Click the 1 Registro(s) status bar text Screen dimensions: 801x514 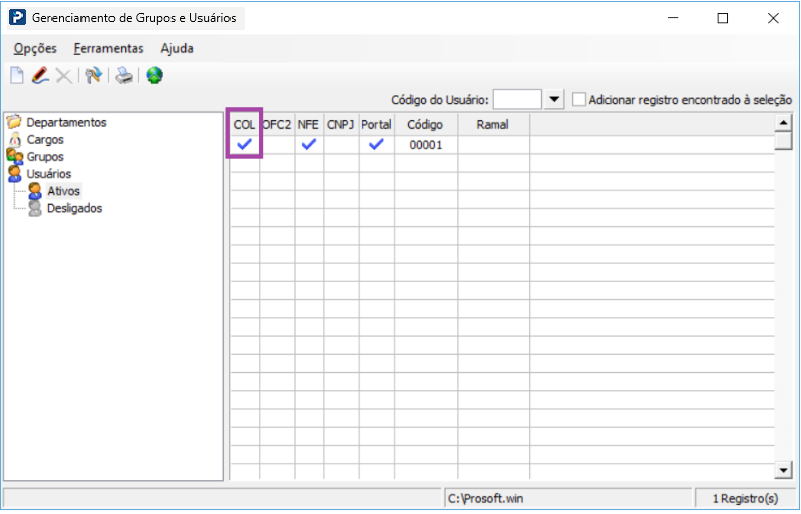(745, 499)
